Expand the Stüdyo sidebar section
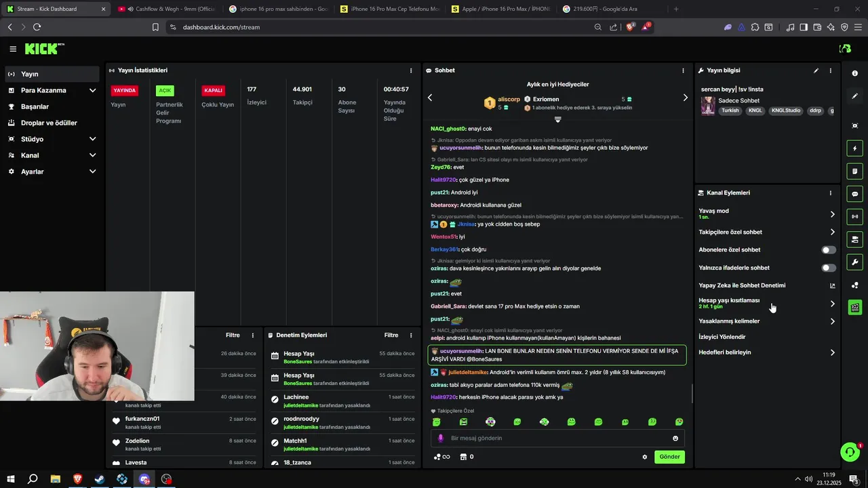 click(92, 139)
